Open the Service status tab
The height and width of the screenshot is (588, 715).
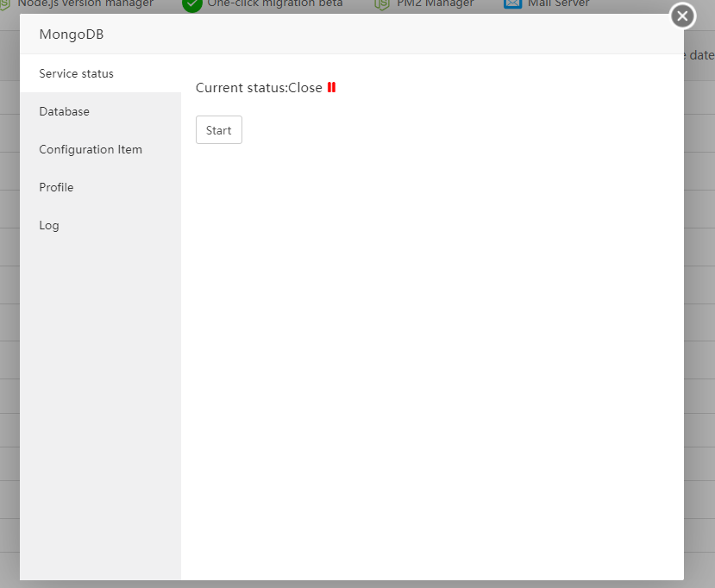pos(100,73)
